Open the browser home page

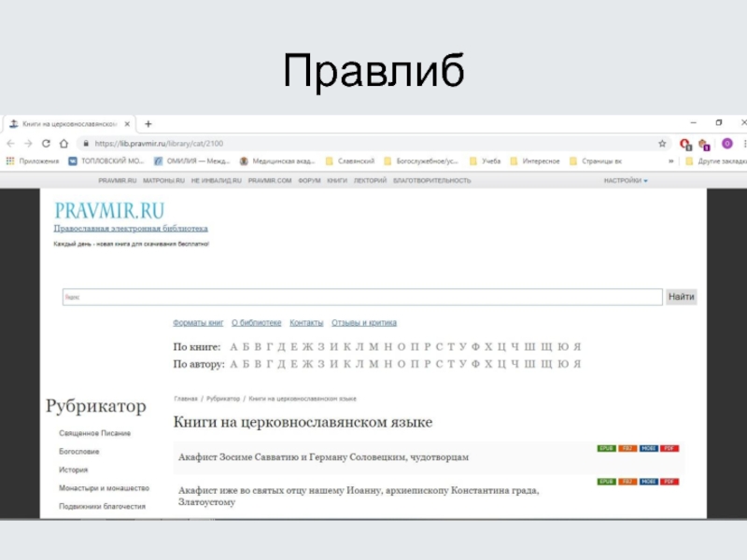click(63, 144)
